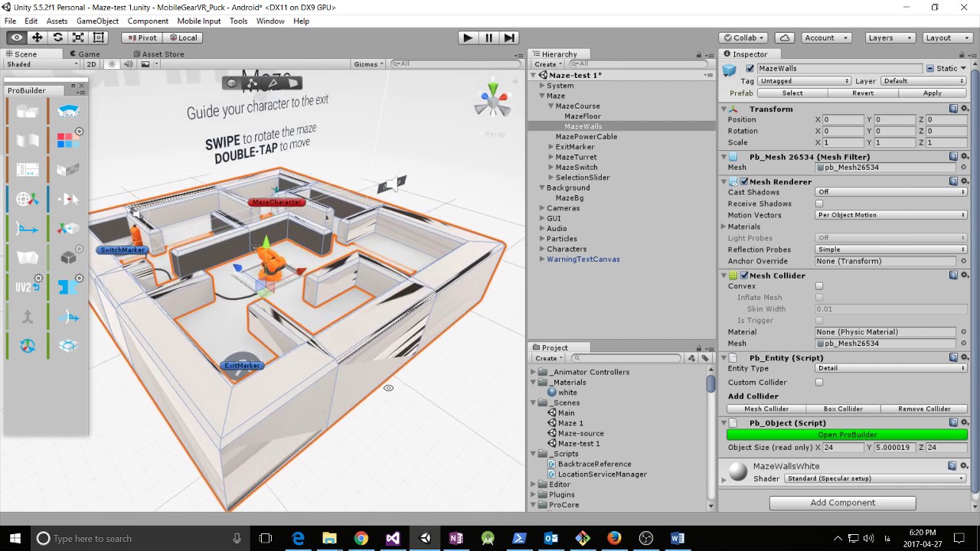980x551 pixels.
Task: Click the Pause button
Action: tap(488, 37)
